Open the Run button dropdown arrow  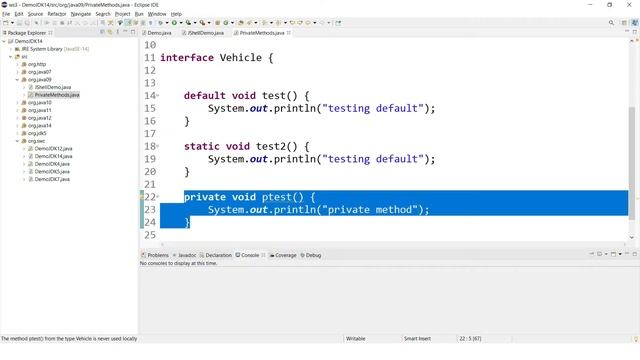click(181, 23)
